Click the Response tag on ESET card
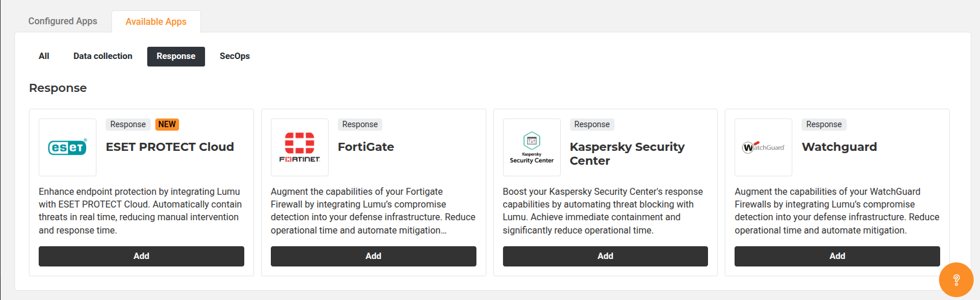This screenshot has height=300, width=980. [x=128, y=124]
